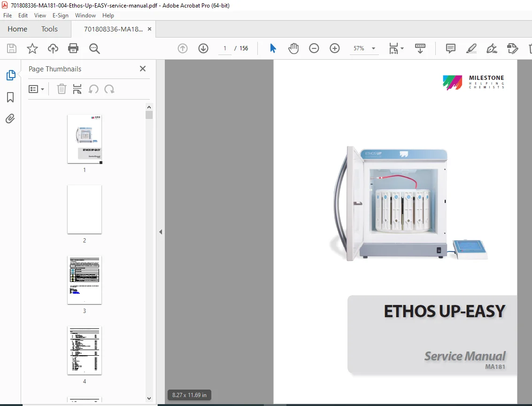Select page 1 thumbnail
532x406 pixels.
tap(85, 139)
